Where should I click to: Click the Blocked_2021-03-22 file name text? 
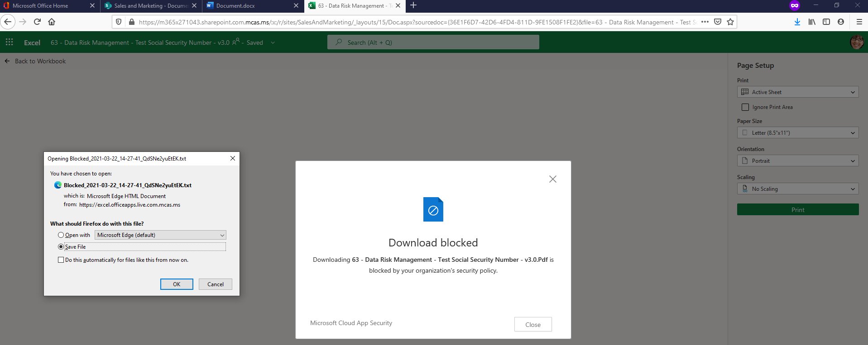click(x=128, y=185)
